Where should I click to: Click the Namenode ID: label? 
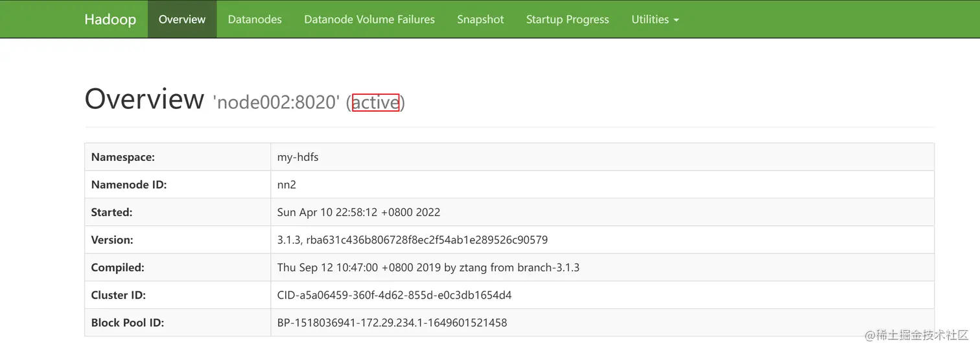[129, 185]
